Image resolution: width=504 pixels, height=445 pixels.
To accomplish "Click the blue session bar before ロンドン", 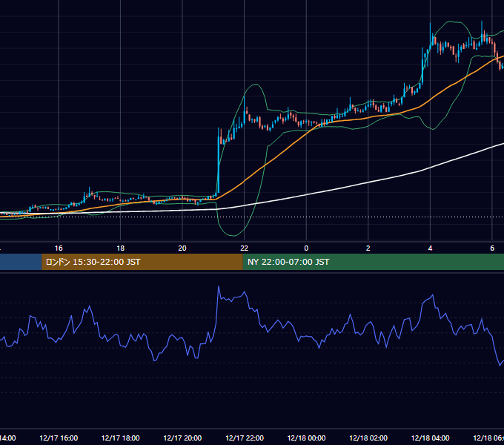I will coord(21,262).
